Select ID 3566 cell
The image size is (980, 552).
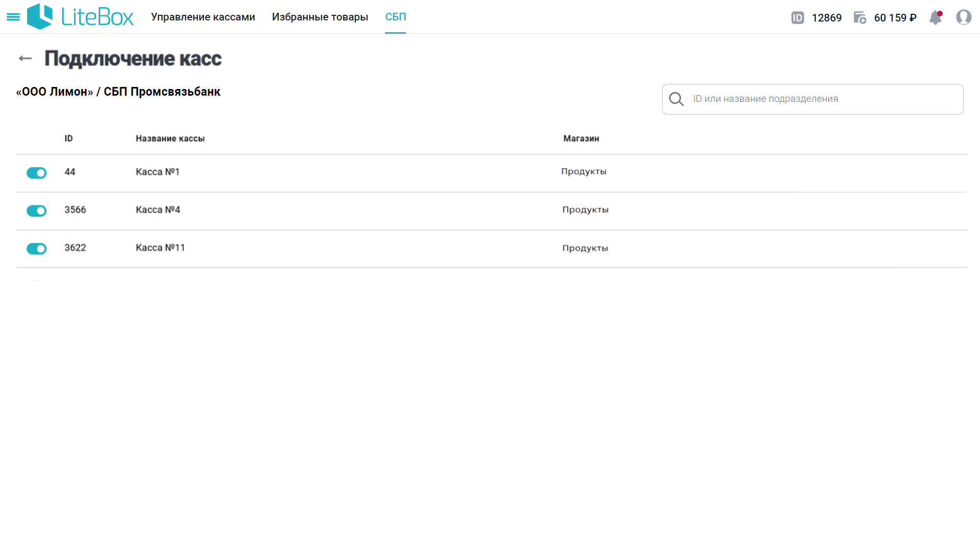pos(75,210)
